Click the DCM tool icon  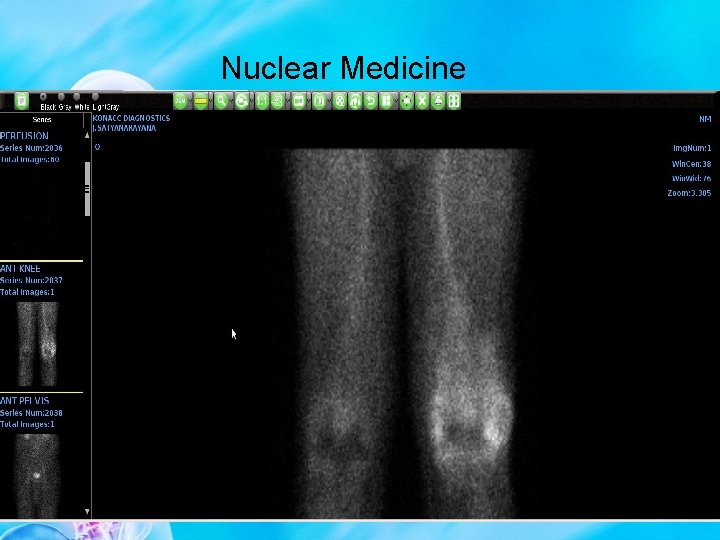pyautogui.click(x=180, y=101)
